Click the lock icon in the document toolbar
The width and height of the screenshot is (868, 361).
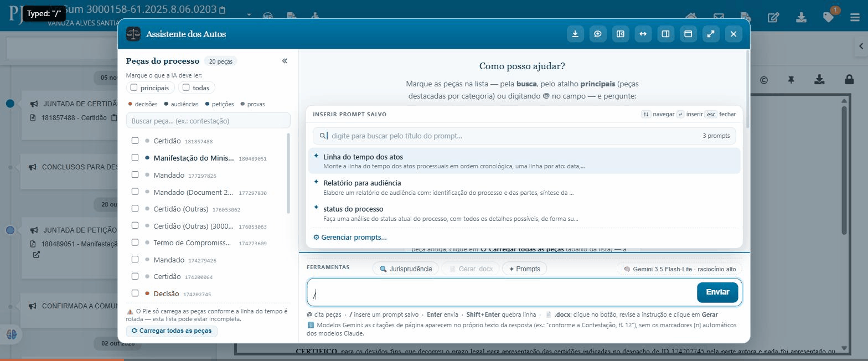point(849,80)
